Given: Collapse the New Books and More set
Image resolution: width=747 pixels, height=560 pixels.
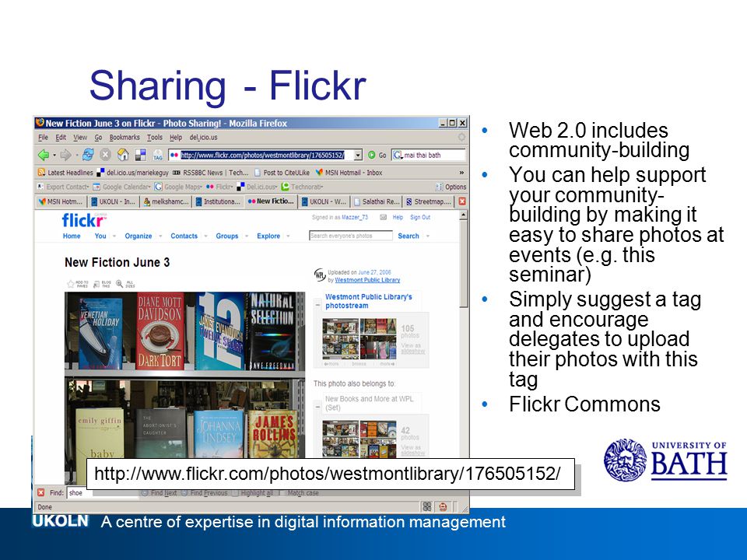Looking at the screenshot, I should click(x=317, y=406).
